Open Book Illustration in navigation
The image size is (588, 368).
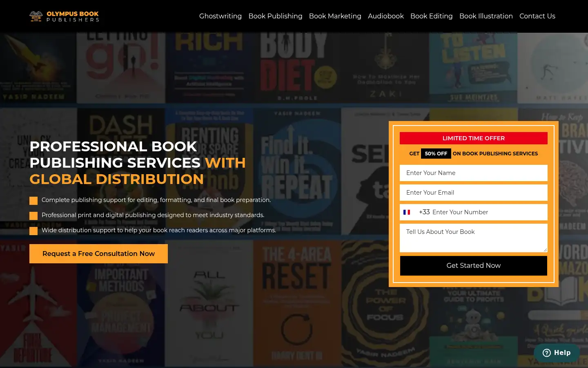click(x=486, y=16)
